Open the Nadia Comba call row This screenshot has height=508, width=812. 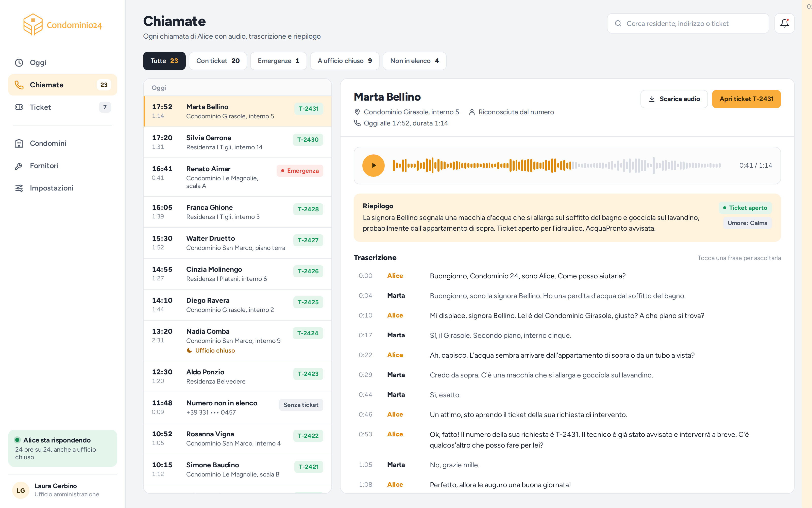238,341
